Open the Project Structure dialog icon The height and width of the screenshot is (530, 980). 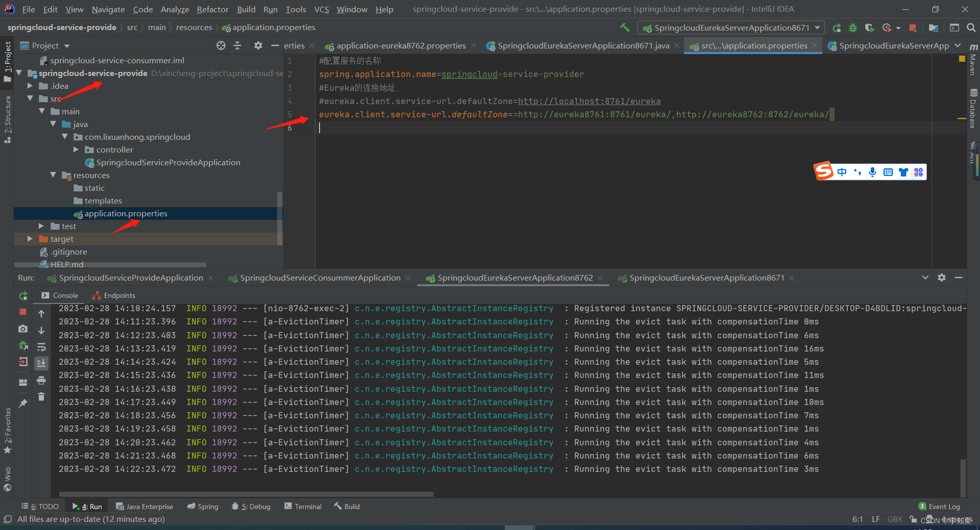934,28
